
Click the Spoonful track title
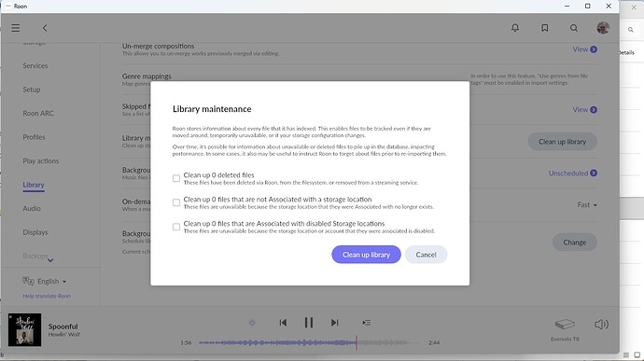(63, 326)
